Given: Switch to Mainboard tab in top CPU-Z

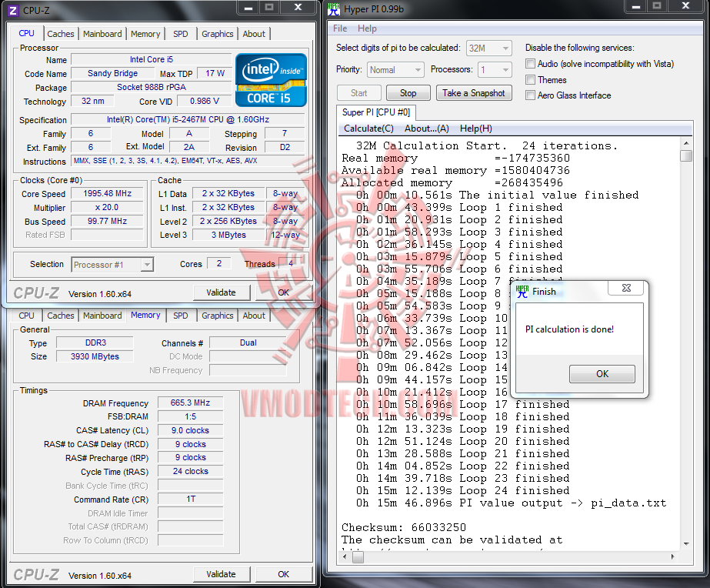Looking at the screenshot, I should coord(102,34).
